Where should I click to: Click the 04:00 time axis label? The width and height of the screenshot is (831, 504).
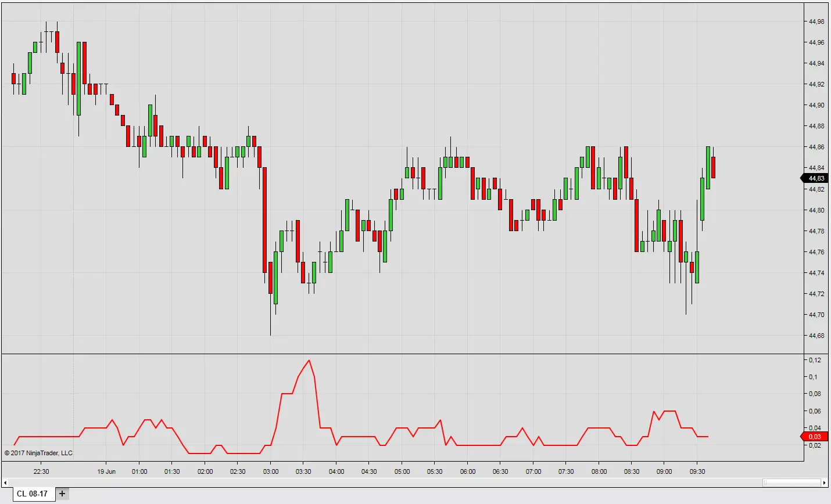point(336,471)
